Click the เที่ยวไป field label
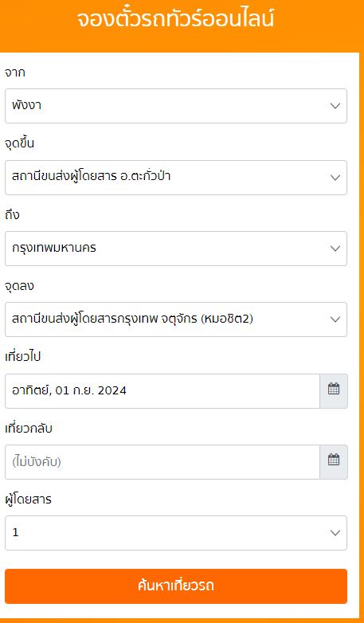 click(x=22, y=357)
